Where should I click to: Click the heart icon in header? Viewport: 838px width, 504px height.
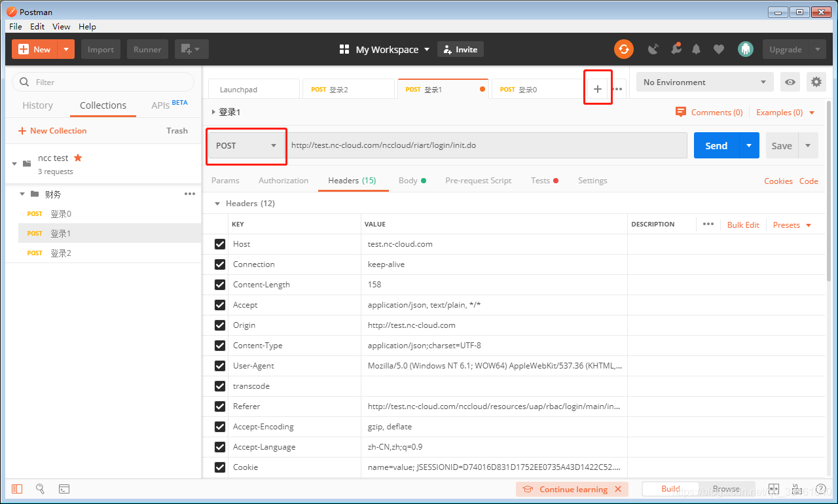pyautogui.click(x=719, y=49)
